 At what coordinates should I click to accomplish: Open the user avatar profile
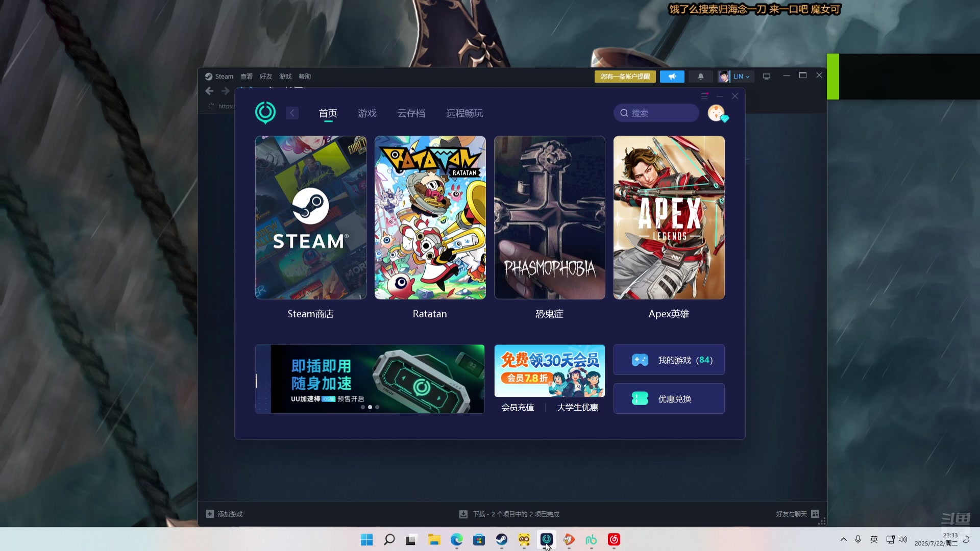[717, 113]
